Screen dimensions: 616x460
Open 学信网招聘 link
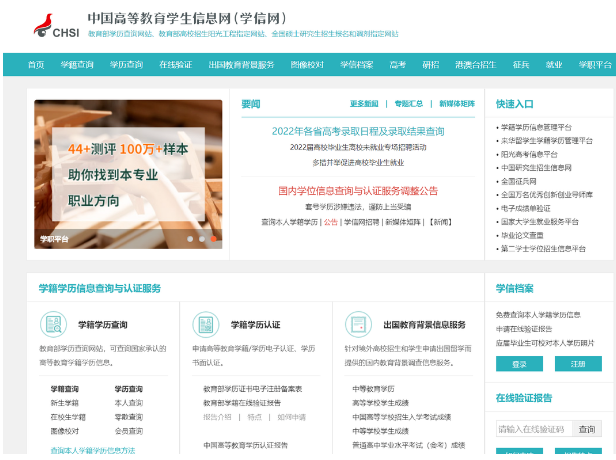pyautogui.click(x=361, y=222)
